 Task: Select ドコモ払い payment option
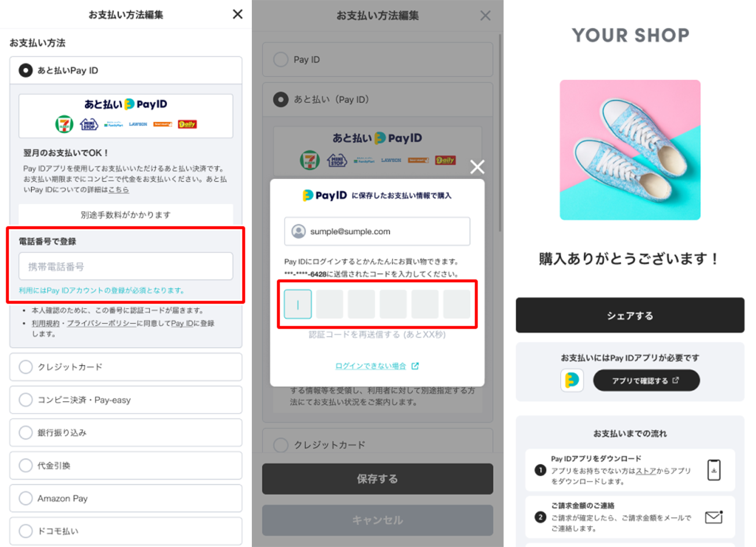point(126,531)
